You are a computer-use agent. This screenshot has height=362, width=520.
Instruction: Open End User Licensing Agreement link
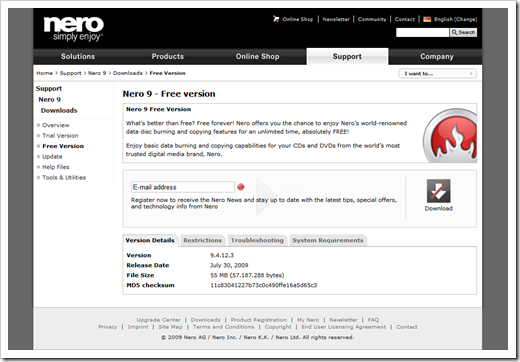click(344, 327)
